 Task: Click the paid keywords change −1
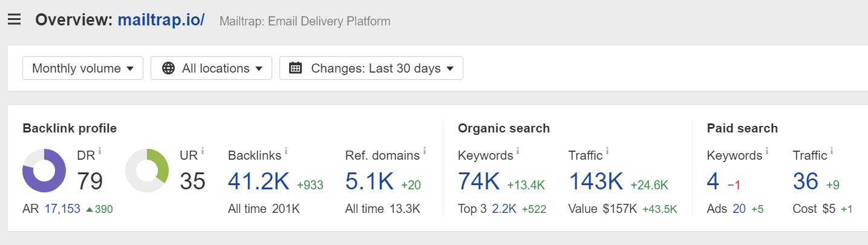(x=734, y=185)
